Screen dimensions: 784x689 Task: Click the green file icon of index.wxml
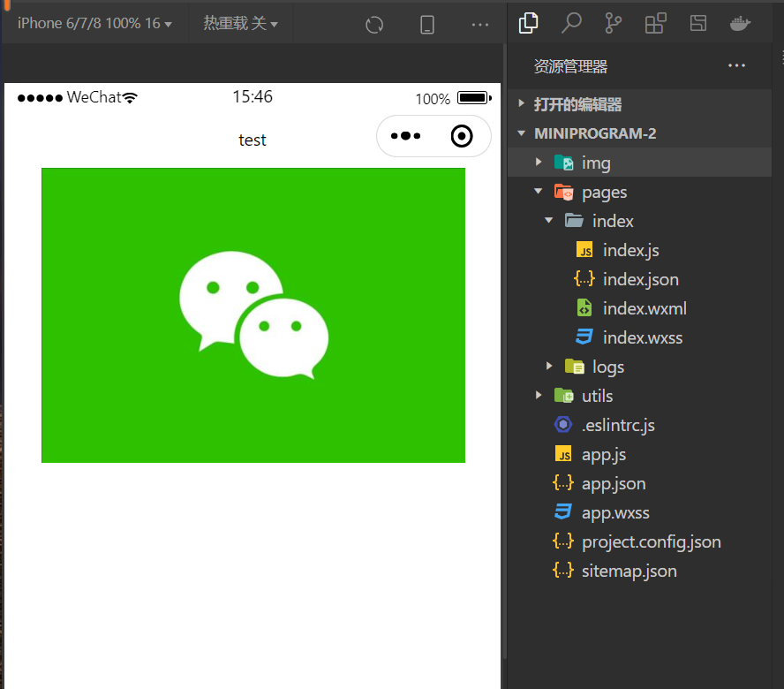point(584,307)
